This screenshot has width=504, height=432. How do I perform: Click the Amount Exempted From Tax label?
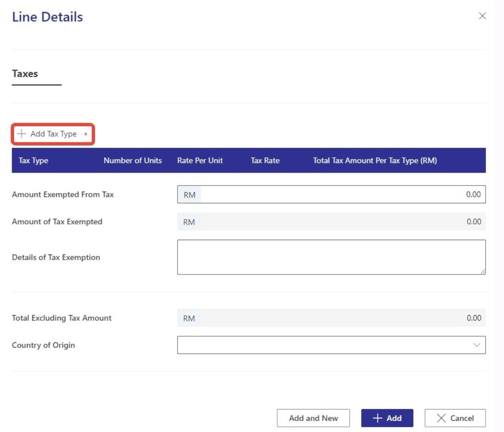(x=63, y=194)
